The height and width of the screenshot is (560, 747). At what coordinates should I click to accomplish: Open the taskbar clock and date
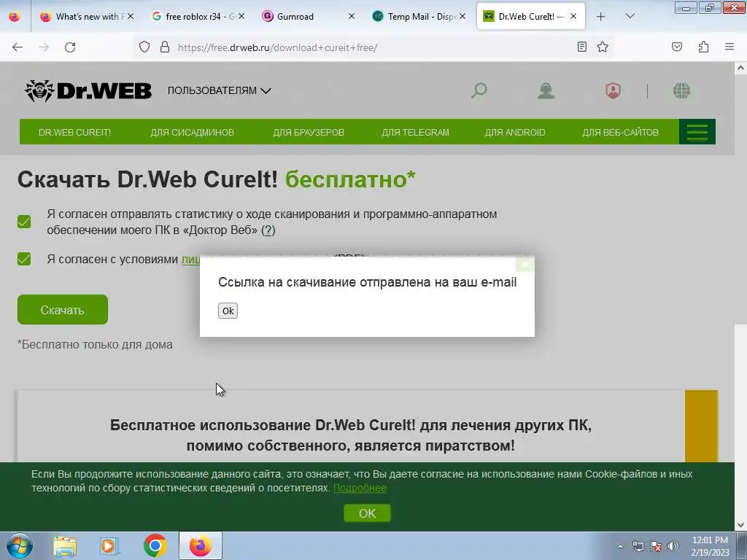[711, 546]
